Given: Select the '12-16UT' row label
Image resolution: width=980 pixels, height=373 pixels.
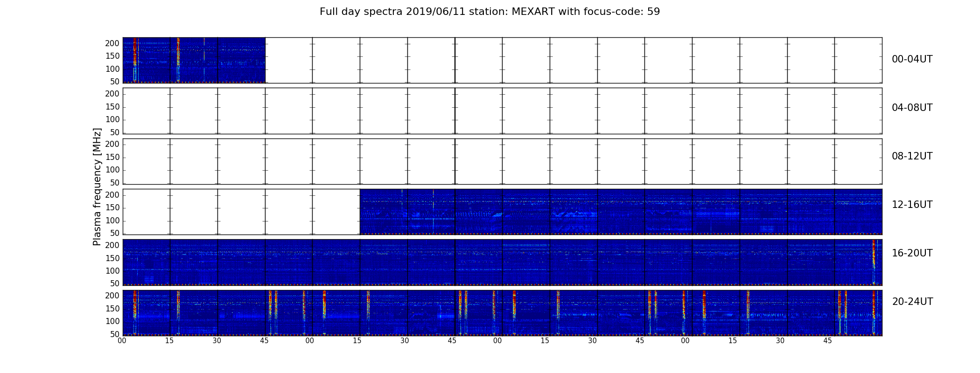Looking at the screenshot, I should point(912,205).
